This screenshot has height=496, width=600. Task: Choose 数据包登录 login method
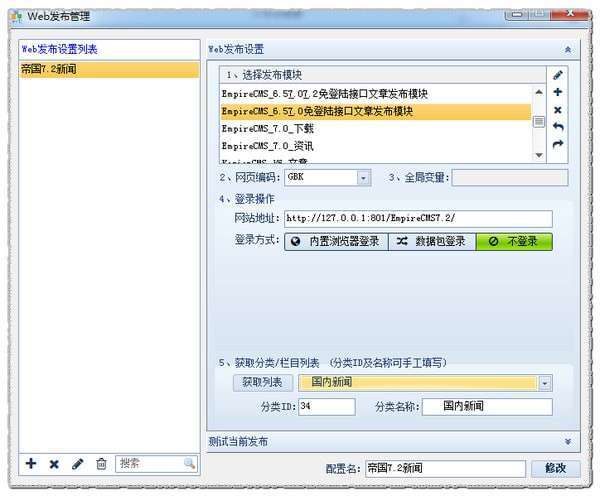[x=432, y=241]
